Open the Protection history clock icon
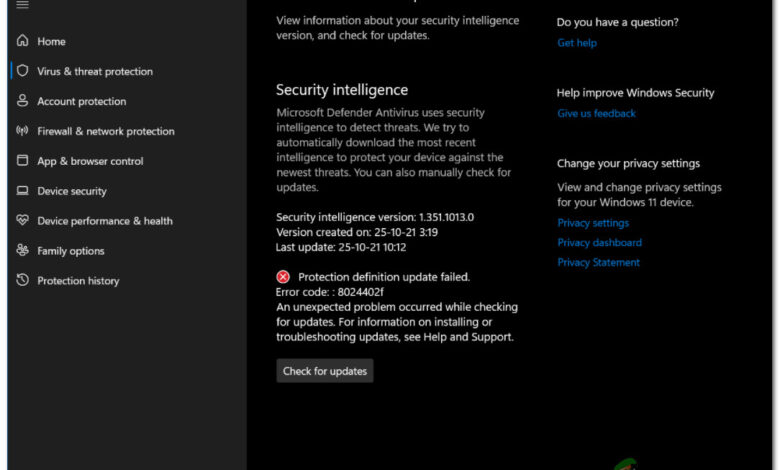780x470 pixels. 23,281
